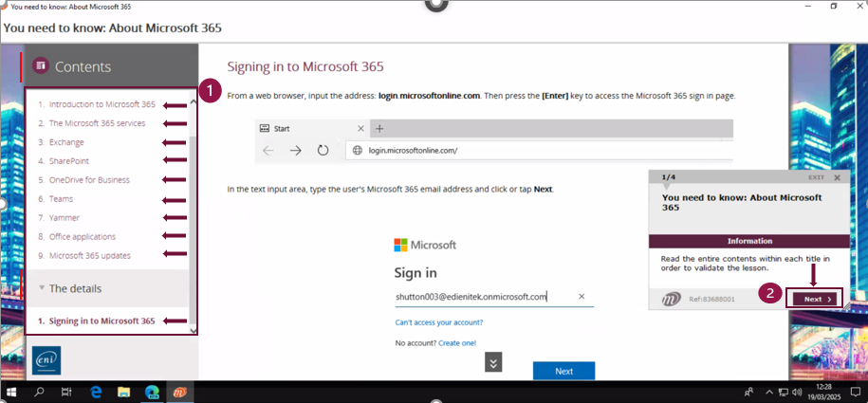
Task: Click the active MEDIAplus taskbar icon
Action: pyautogui.click(x=180, y=392)
